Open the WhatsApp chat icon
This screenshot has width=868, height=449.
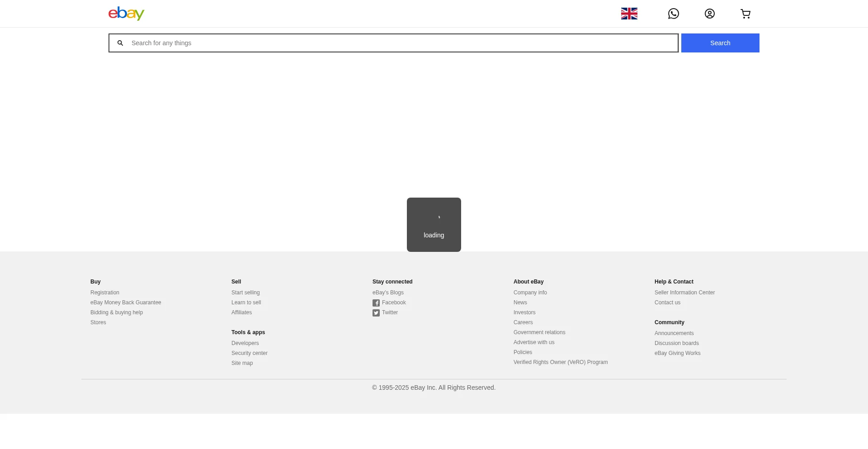click(673, 14)
